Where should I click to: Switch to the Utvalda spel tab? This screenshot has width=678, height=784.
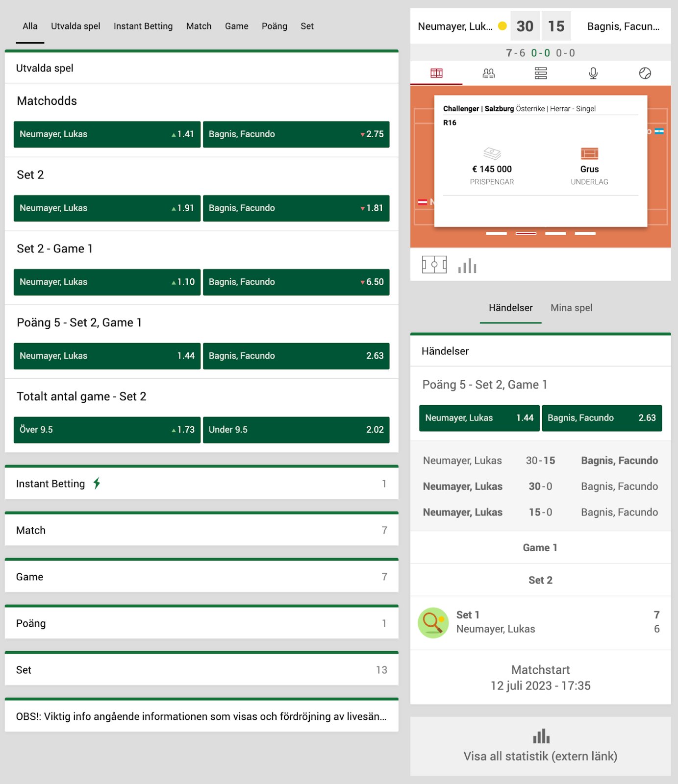pyautogui.click(x=75, y=26)
